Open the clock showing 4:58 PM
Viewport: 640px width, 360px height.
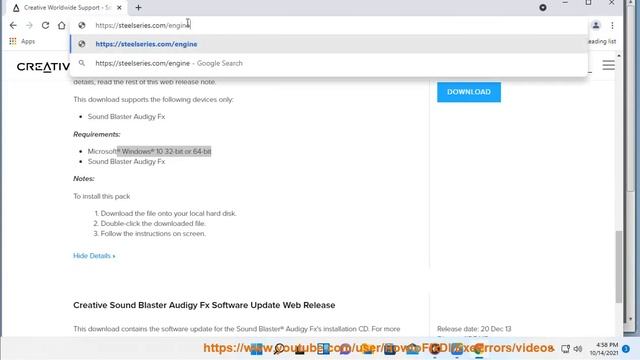point(604,349)
